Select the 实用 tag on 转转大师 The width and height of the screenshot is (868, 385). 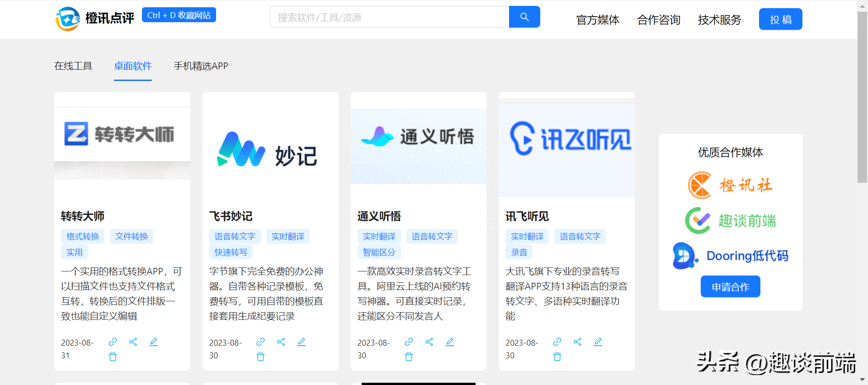click(75, 252)
